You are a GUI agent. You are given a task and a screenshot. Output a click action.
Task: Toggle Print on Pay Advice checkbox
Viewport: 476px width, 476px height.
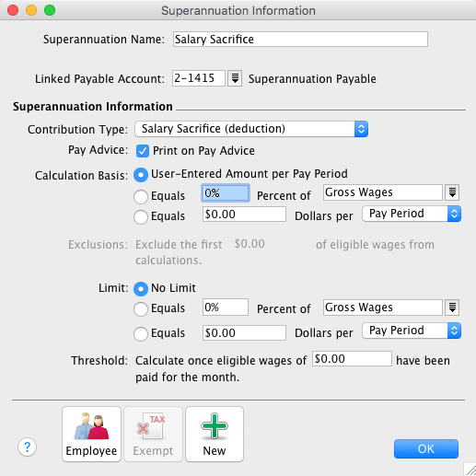[x=143, y=151]
